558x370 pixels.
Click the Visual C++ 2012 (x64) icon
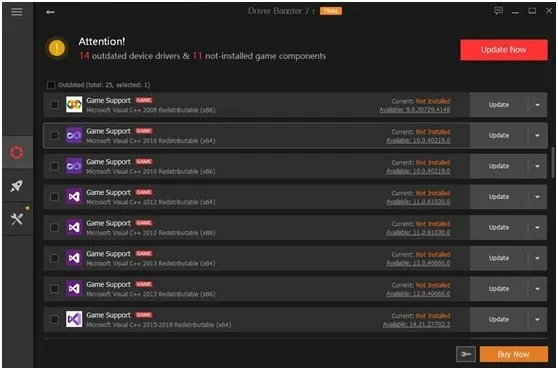pos(74,196)
